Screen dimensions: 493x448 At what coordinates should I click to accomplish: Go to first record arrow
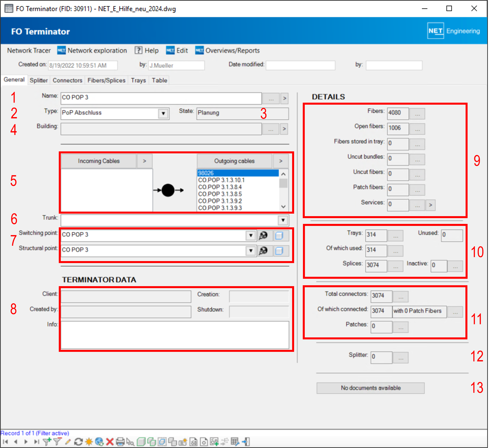point(5,441)
